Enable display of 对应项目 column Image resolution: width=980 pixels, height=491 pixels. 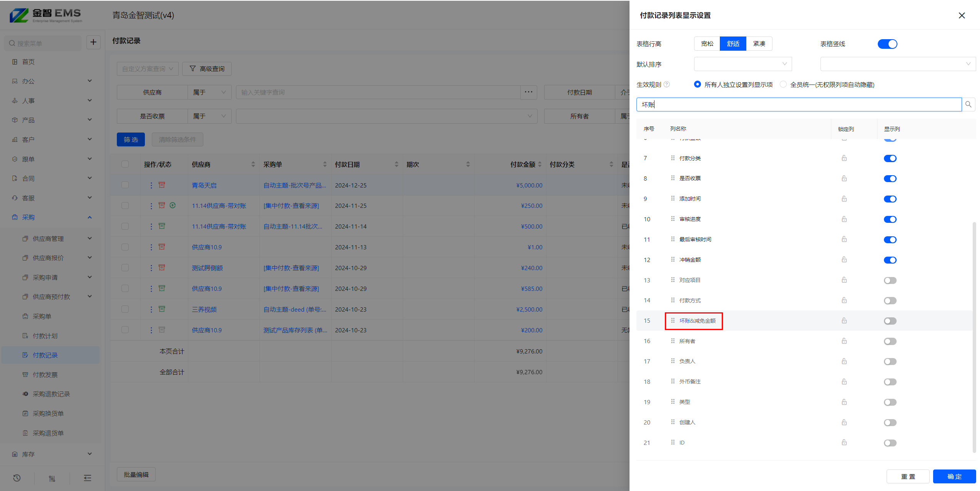(x=890, y=280)
